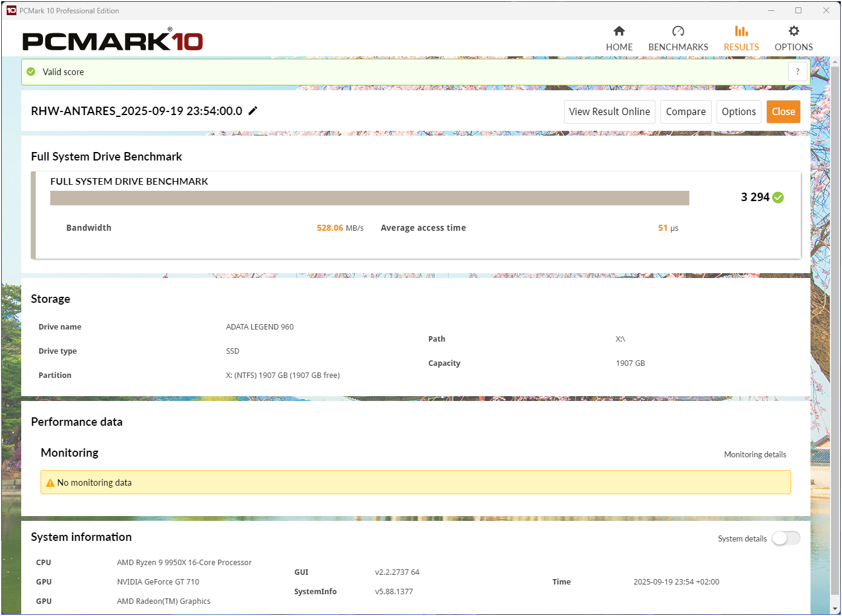Click the green valid score checkmark icon

click(31, 71)
